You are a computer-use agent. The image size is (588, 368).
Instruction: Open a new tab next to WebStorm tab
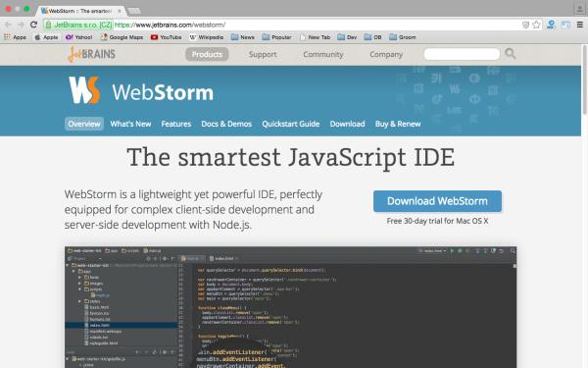click(x=134, y=11)
